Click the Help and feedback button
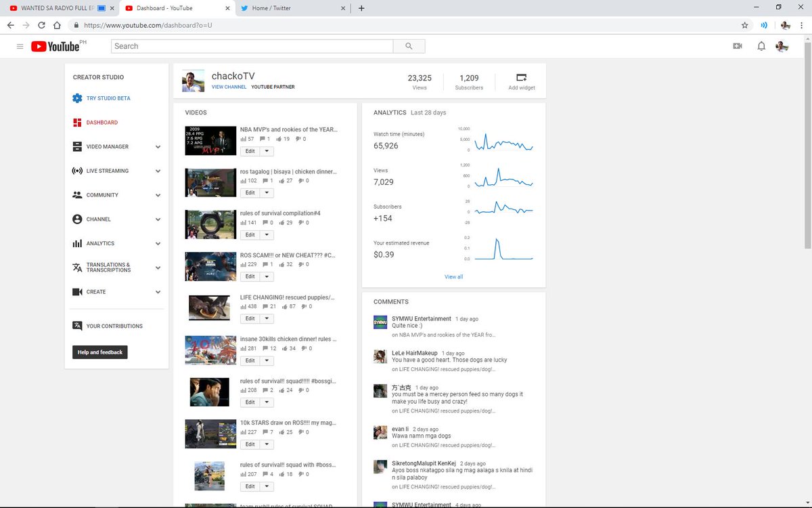812x508 pixels. point(100,352)
